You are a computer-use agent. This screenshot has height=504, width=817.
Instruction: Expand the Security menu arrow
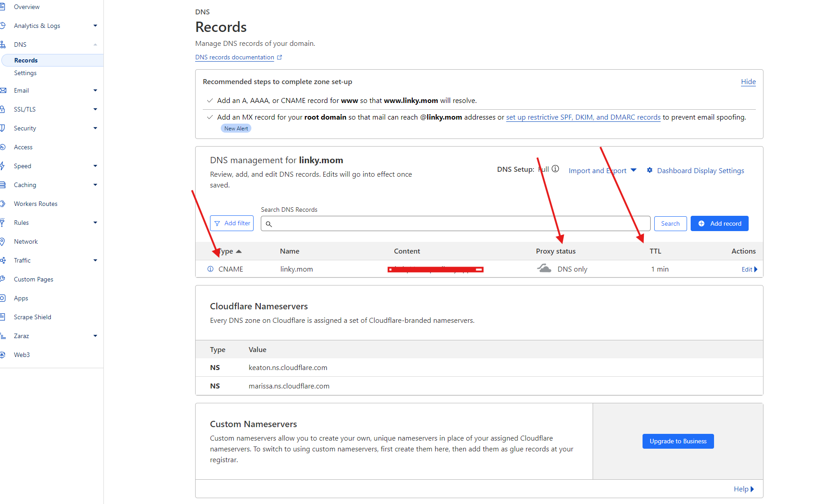click(95, 128)
